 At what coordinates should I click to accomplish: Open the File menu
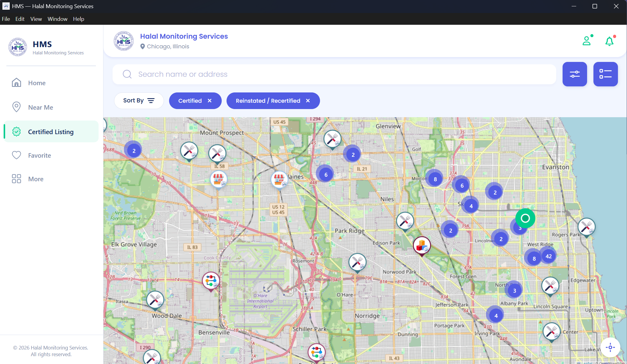click(6, 19)
